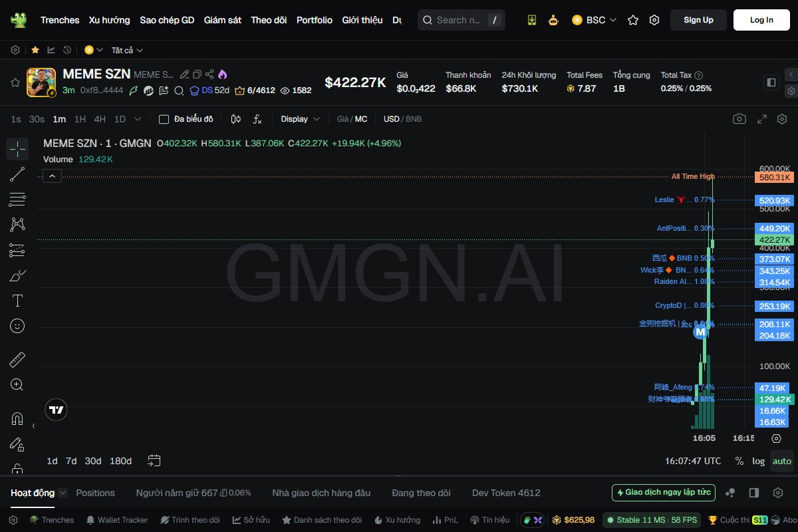Select the trend line drawing tool
The image size is (798, 532).
(17, 174)
